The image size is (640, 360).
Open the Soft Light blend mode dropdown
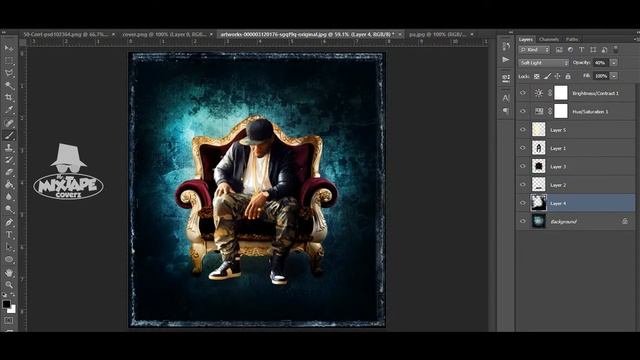tap(544, 63)
